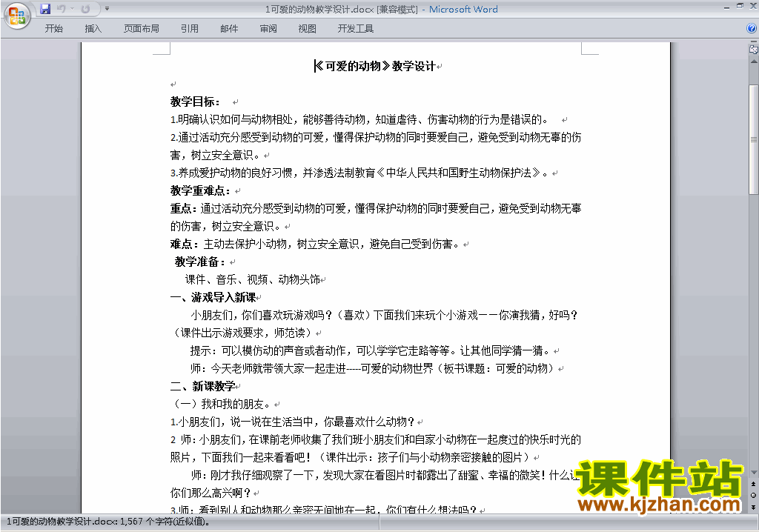Click the line starting 提示：可以模仿动的声音
Screen dimensions: 759x532
[x=371, y=351]
